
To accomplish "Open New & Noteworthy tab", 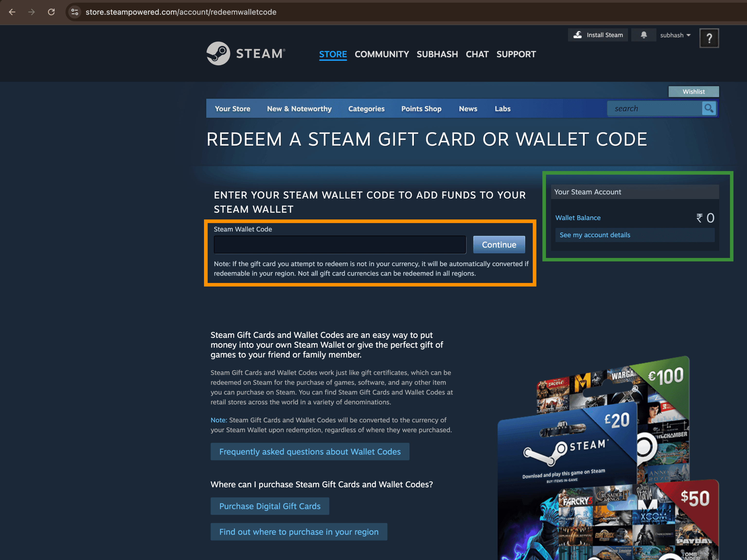I will (x=299, y=109).
